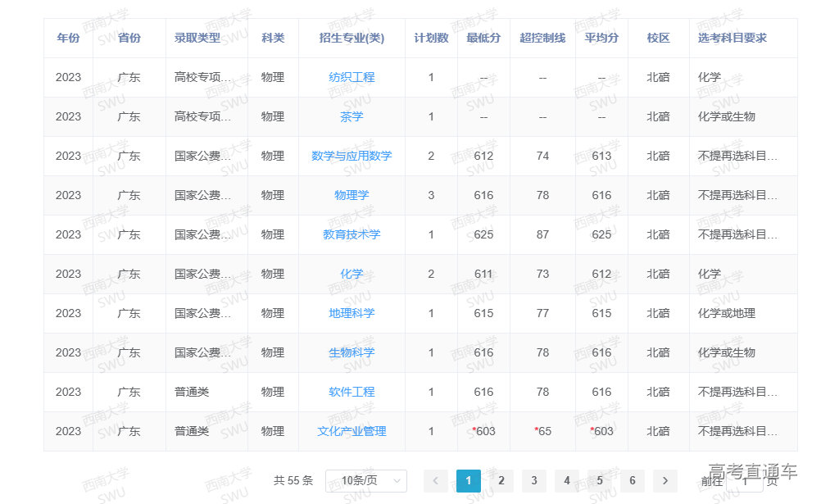This screenshot has height=504, width=821.
Task: Click the active page 1 button
Action: pyautogui.click(x=469, y=481)
